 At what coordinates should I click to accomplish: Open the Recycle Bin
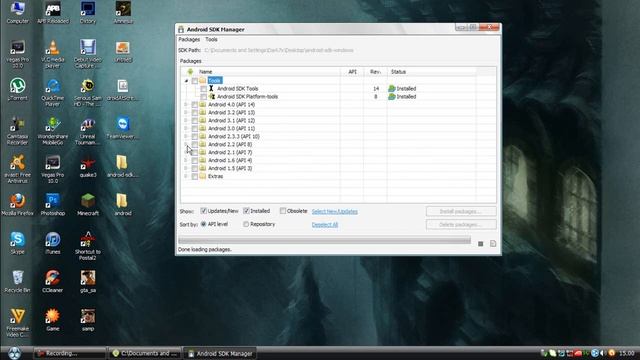(x=18, y=281)
